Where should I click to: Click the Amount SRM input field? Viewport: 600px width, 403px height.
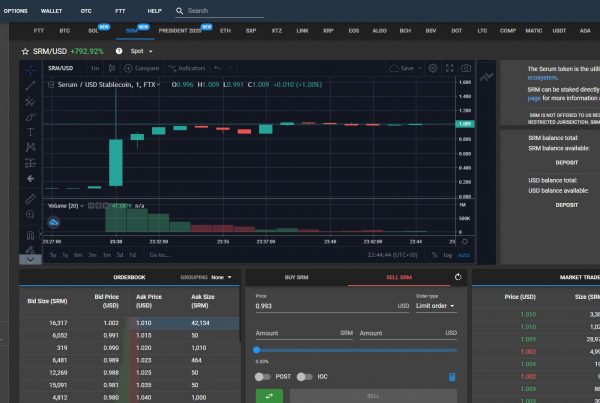point(304,333)
